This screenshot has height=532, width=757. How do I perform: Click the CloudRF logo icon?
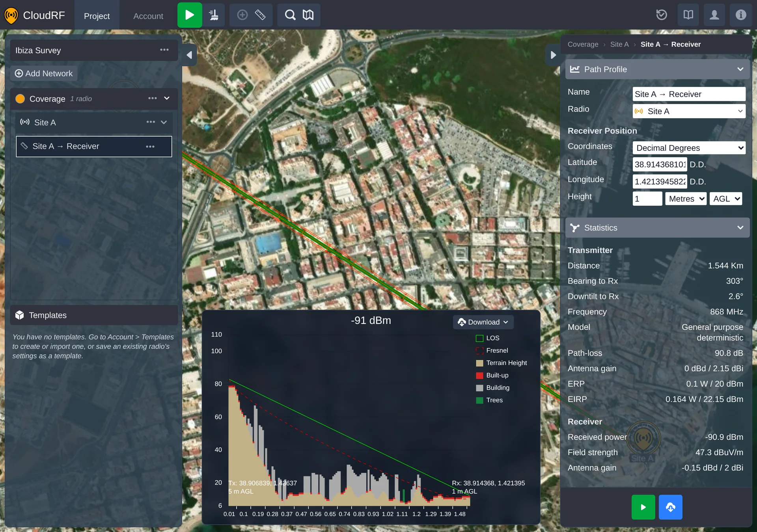pos(11,15)
